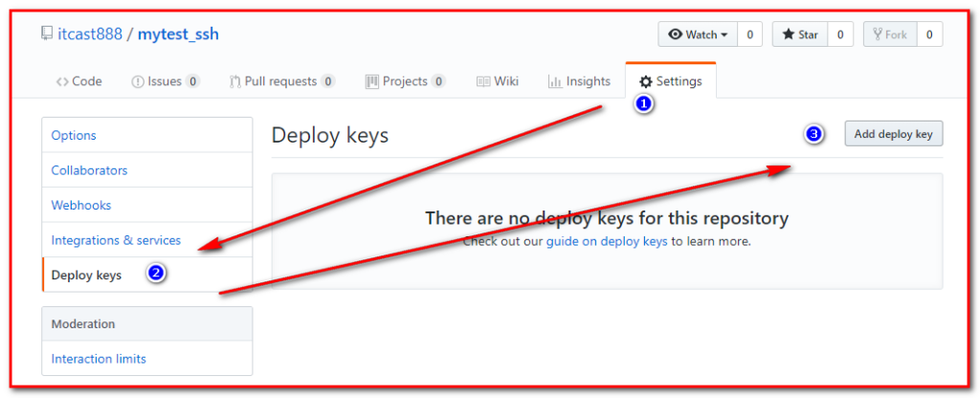The image size is (980, 399).
Task: Click the repository book icon beside itcast888
Action: [x=46, y=33]
